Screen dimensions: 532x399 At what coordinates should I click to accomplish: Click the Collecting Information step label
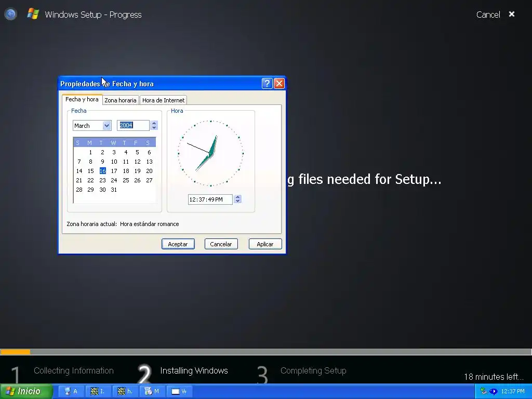click(x=74, y=370)
